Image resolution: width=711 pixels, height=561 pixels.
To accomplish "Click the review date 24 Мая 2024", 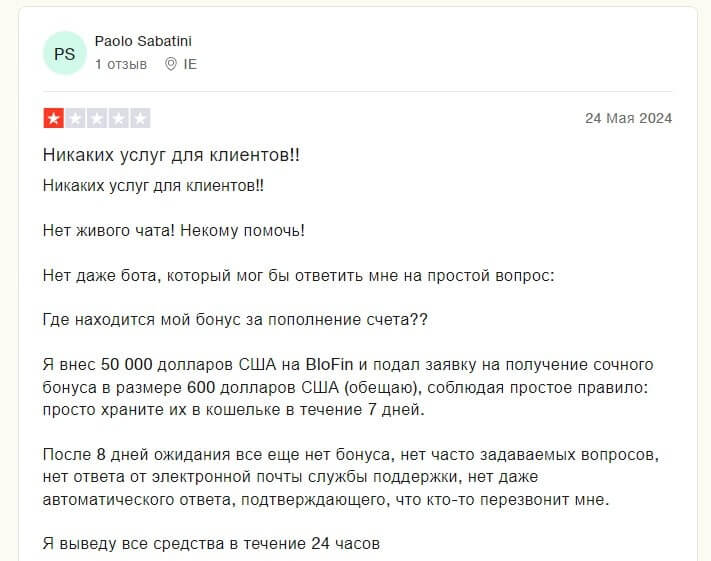I will [x=628, y=118].
